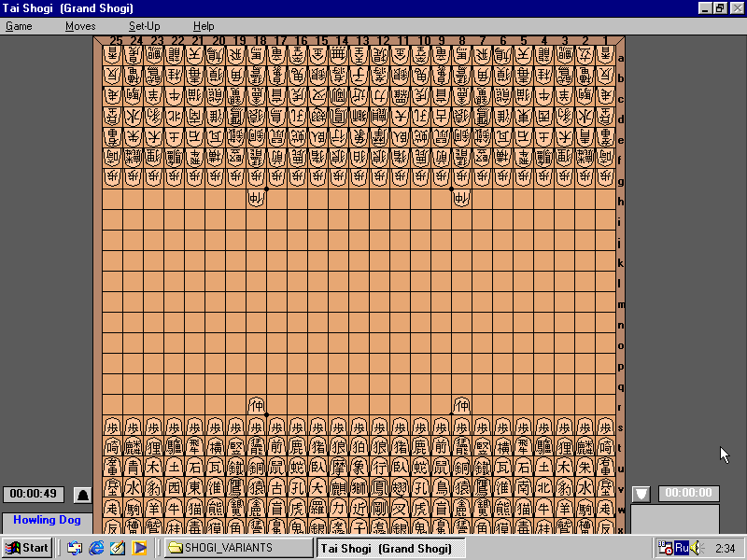Screen dimensions: 747x560
Task: Click the white piece indicator beside right clock
Action: click(x=641, y=494)
